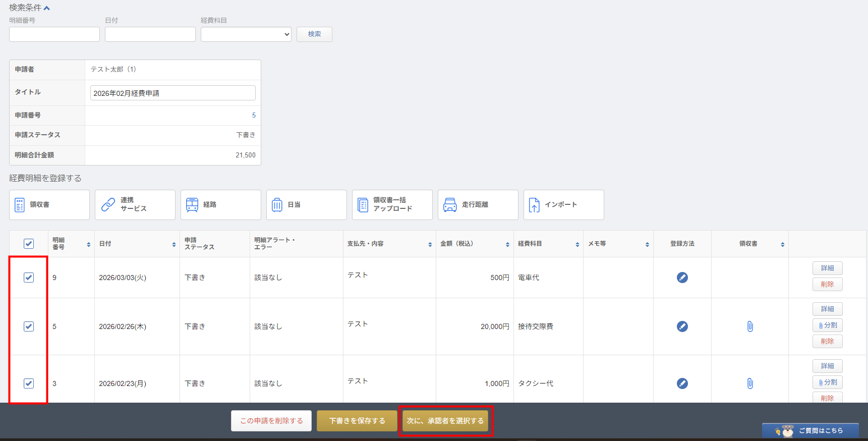Click the インポート import icon
This screenshot has width=868, height=441.
click(534, 205)
